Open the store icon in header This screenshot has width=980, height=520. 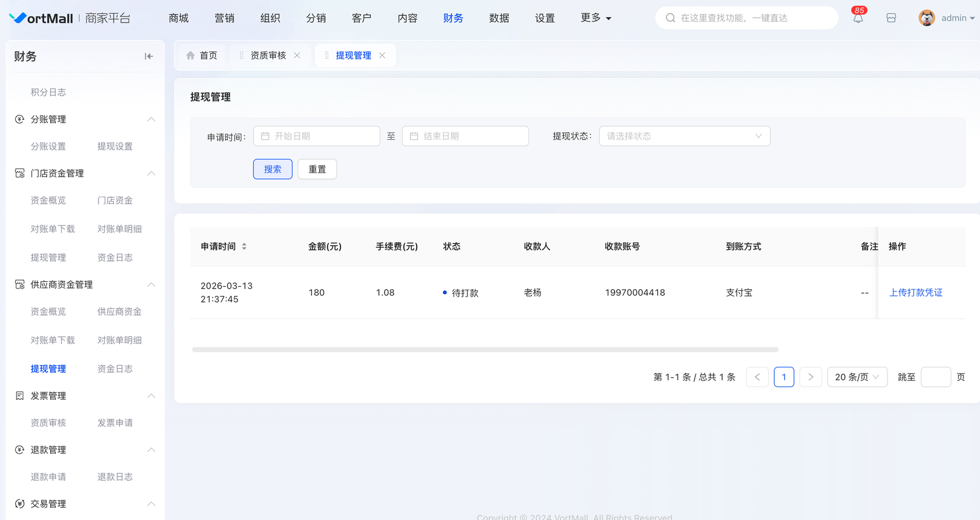[891, 18]
